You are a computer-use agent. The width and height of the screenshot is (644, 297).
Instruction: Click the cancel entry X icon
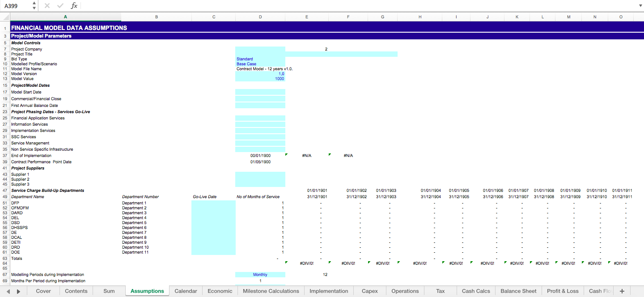coord(47,6)
